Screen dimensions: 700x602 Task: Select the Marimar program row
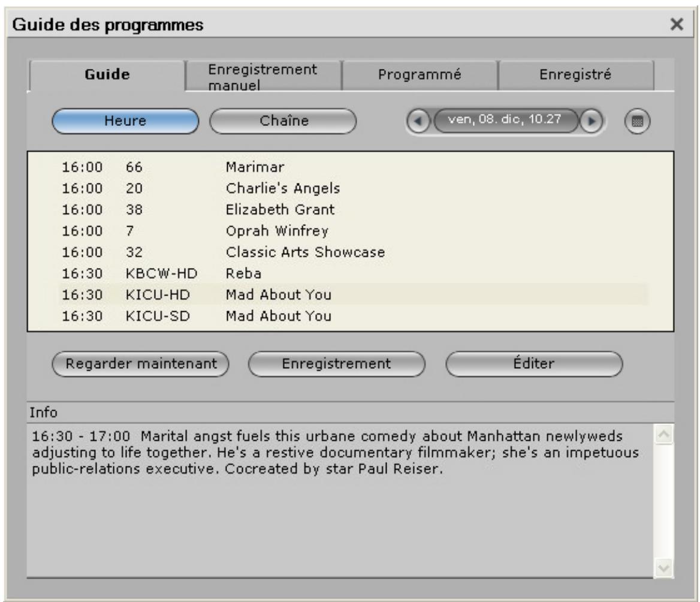(352, 167)
